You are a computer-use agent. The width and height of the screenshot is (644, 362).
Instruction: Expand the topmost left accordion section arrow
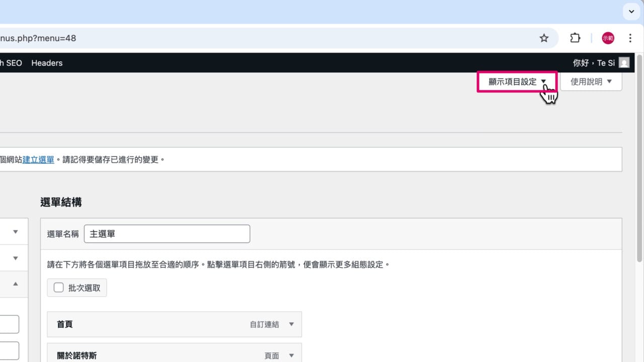pyautogui.click(x=16, y=232)
